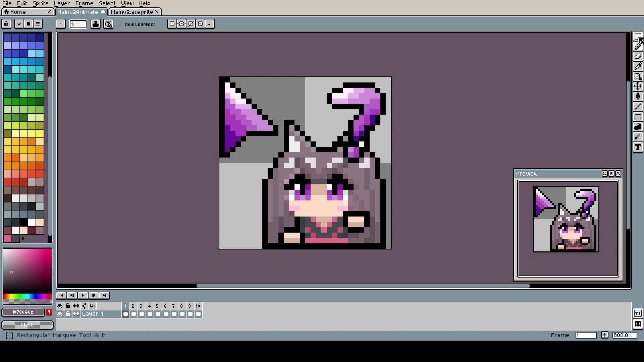Viewport: 644px width, 362px height.
Task: Select the Line tool
Action: click(x=638, y=107)
